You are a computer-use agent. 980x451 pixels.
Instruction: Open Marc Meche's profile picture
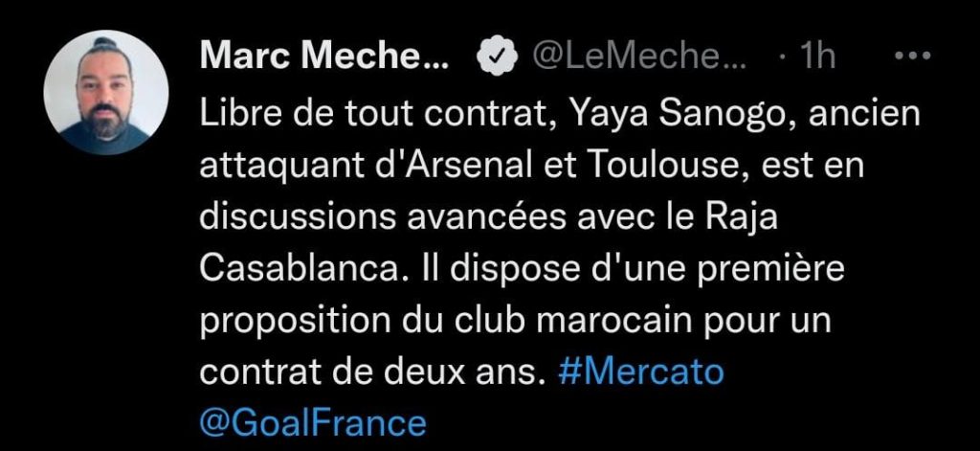coord(105,92)
